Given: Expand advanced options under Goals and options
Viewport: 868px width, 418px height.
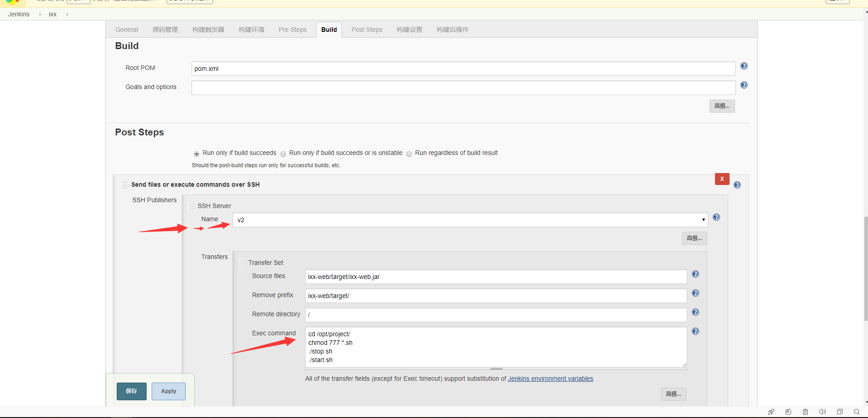Looking at the screenshot, I should [722, 106].
